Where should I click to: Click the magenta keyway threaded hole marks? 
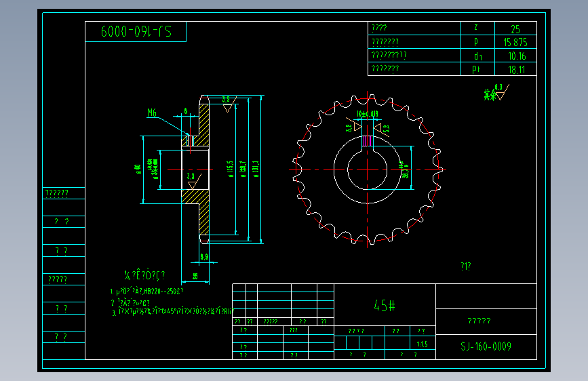click(x=367, y=141)
